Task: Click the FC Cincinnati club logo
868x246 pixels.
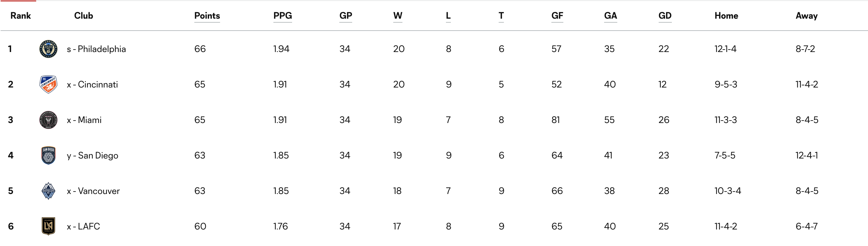Action: [48, 84]
